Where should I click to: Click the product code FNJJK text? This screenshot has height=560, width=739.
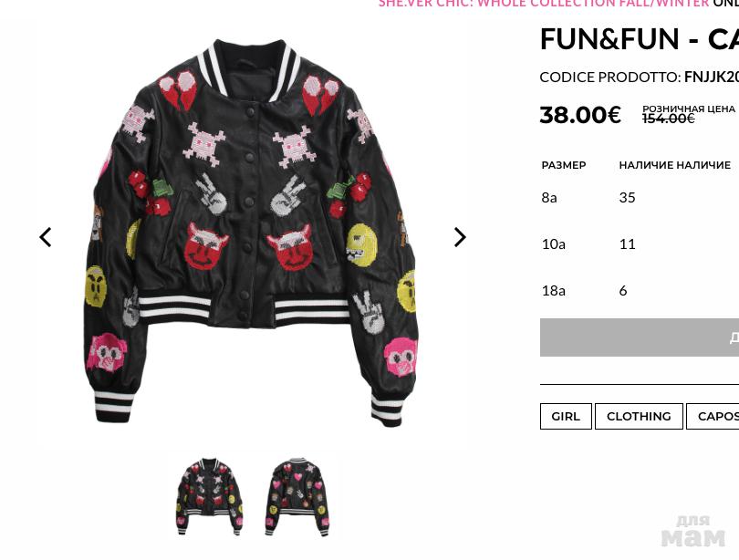point(712,77)
